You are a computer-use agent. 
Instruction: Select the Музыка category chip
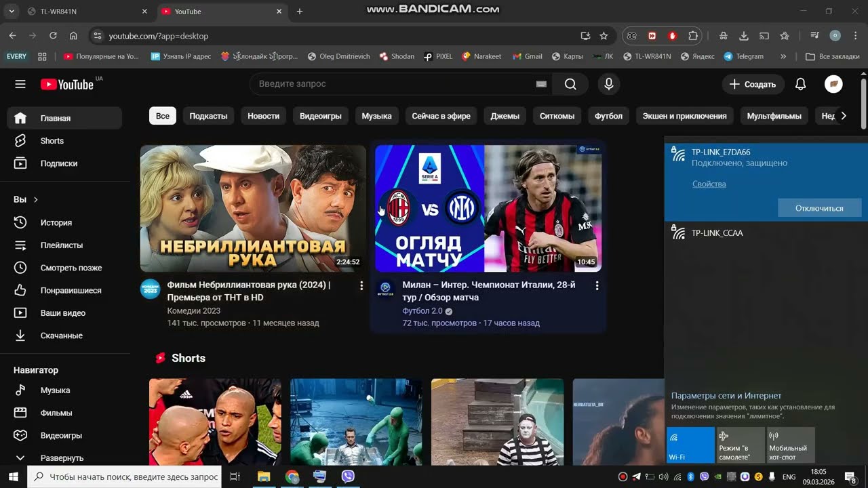(376, 116)
